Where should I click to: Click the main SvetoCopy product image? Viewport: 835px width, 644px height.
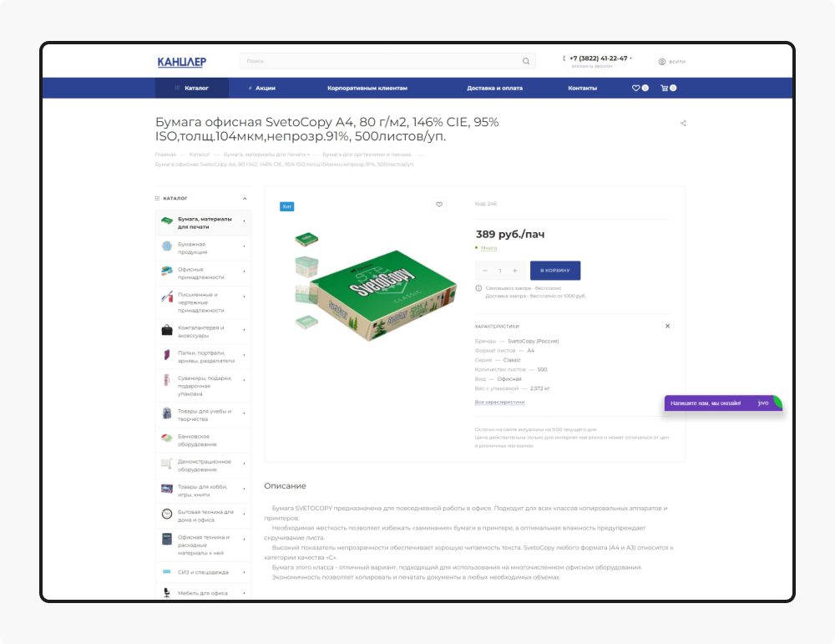click(384, 295)
